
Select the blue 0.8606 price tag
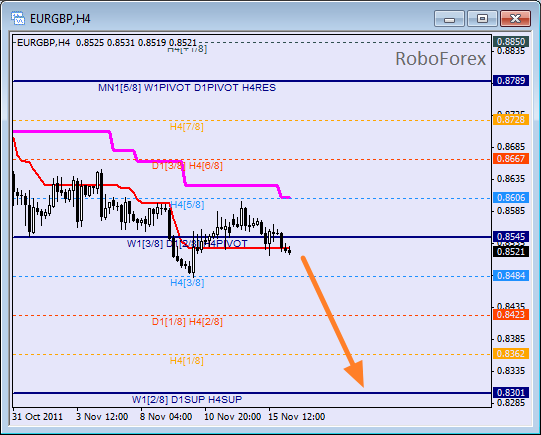point(511,198)
